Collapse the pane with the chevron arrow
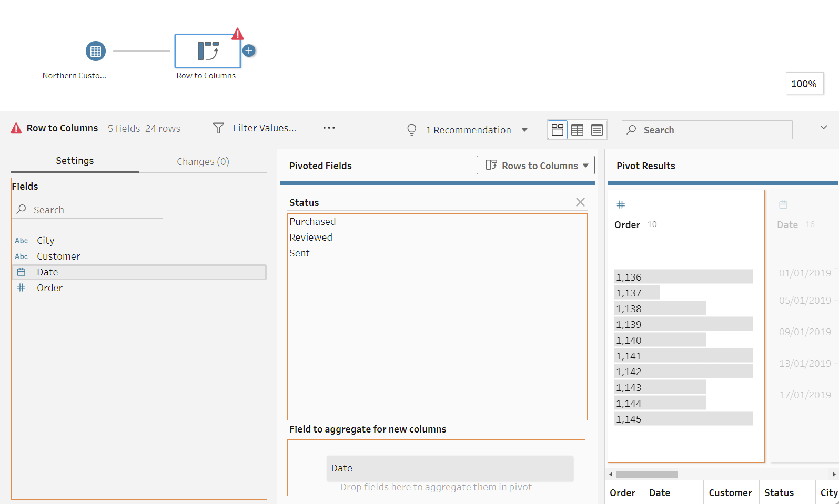Screen dimensions: 839x504 click(x=824, y=127)
